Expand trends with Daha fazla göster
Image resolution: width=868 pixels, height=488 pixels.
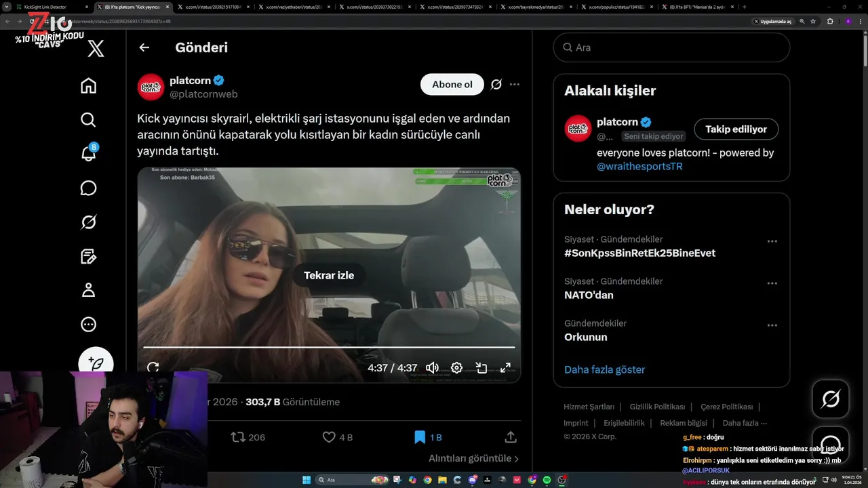tap(604, 369)
